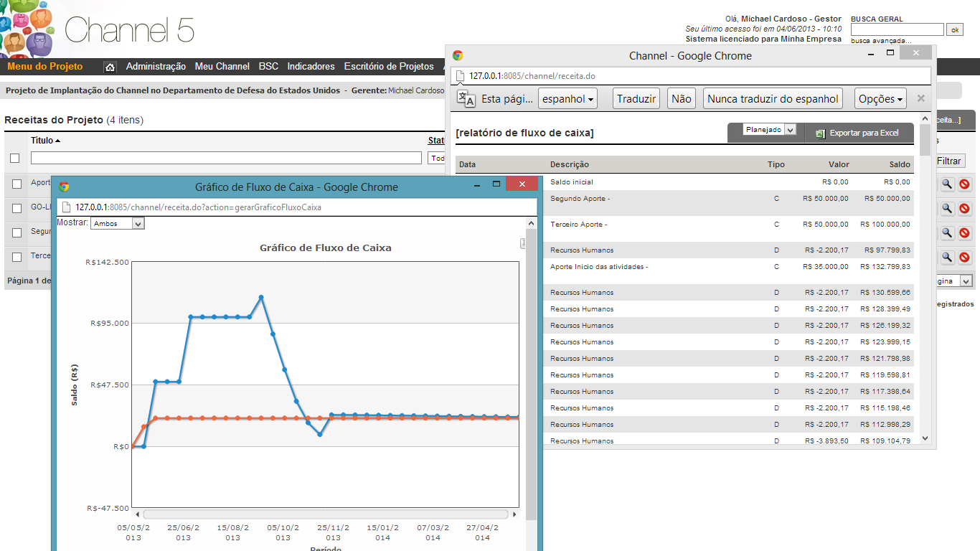This screenshot has width=980, height=551.
Task: Click the Excel icon beside Exportar para Excel
Action: tap(820, 133)
